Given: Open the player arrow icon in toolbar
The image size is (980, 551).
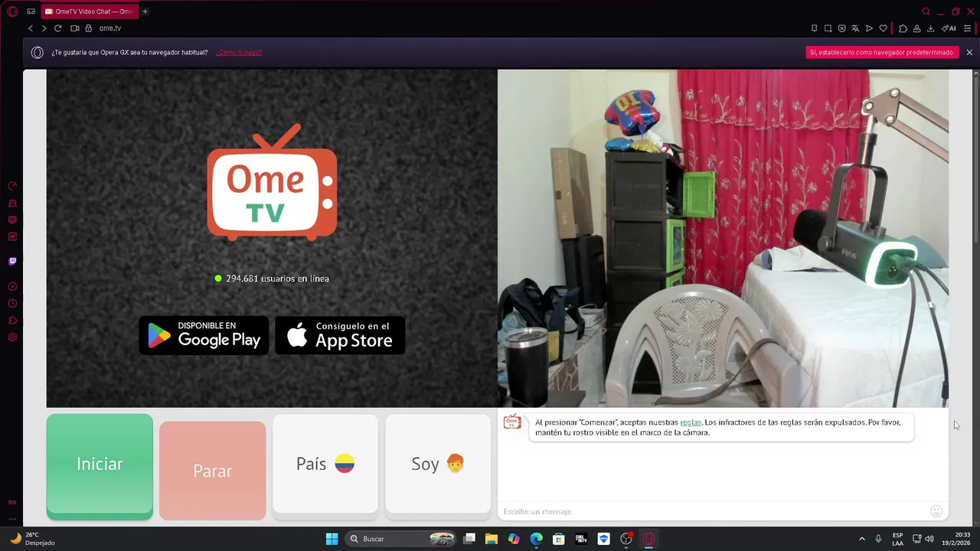Looking at the screenshot, I should tap(869, 28).
